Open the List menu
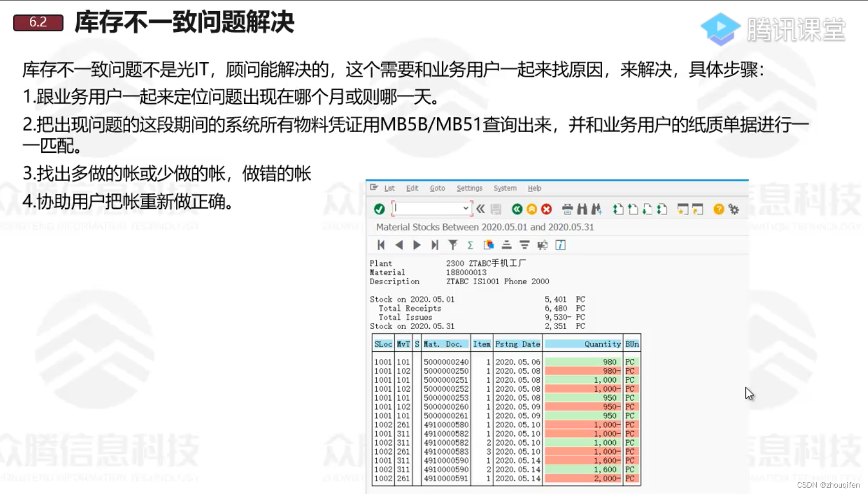Viewport: 868px width, 494px height. pyautogui.click(x=390, y=188)
